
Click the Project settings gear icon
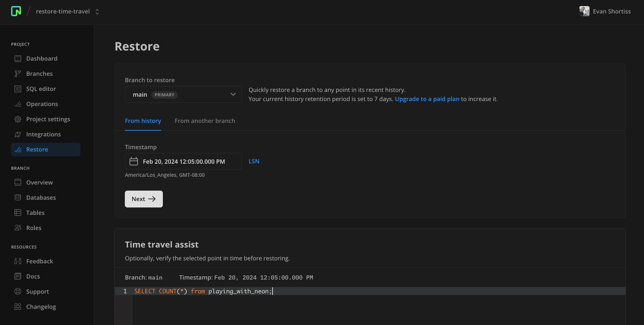tap(18, 119)
